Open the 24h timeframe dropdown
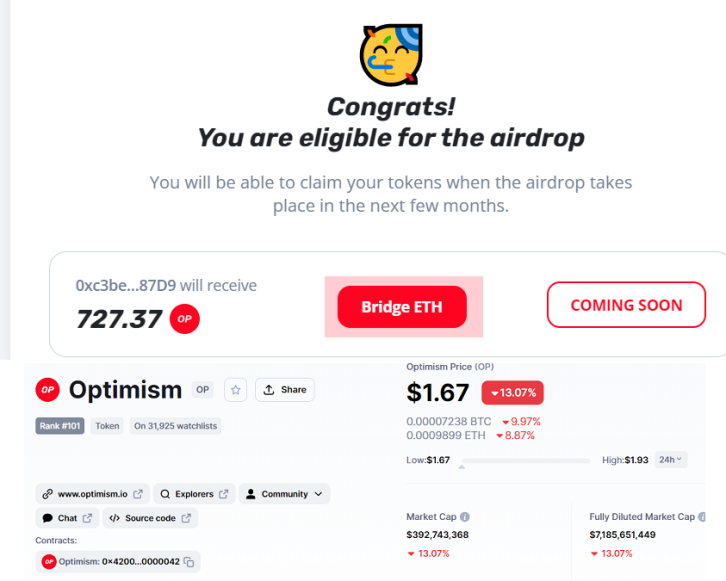Screen dimensions: 726x581 [670, 460]
